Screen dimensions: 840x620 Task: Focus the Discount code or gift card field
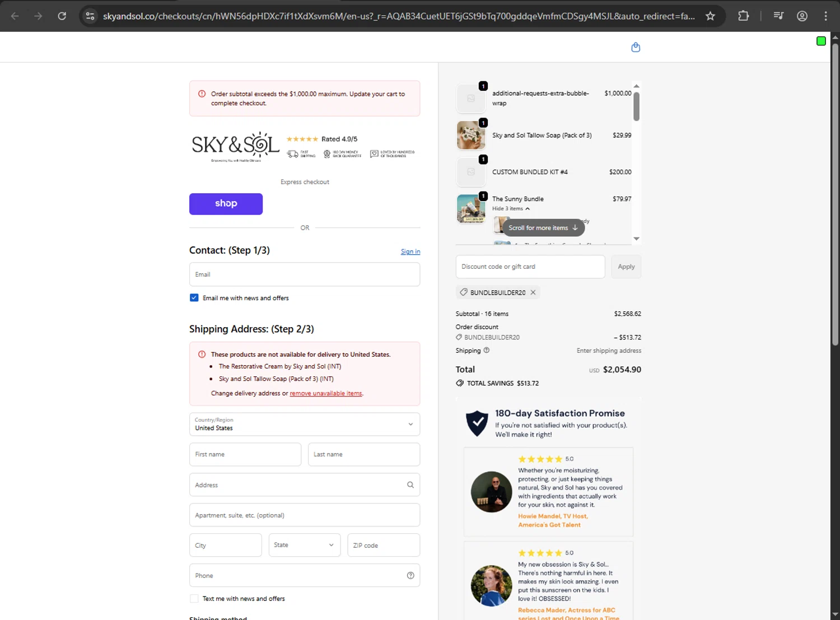coord(530,267)
